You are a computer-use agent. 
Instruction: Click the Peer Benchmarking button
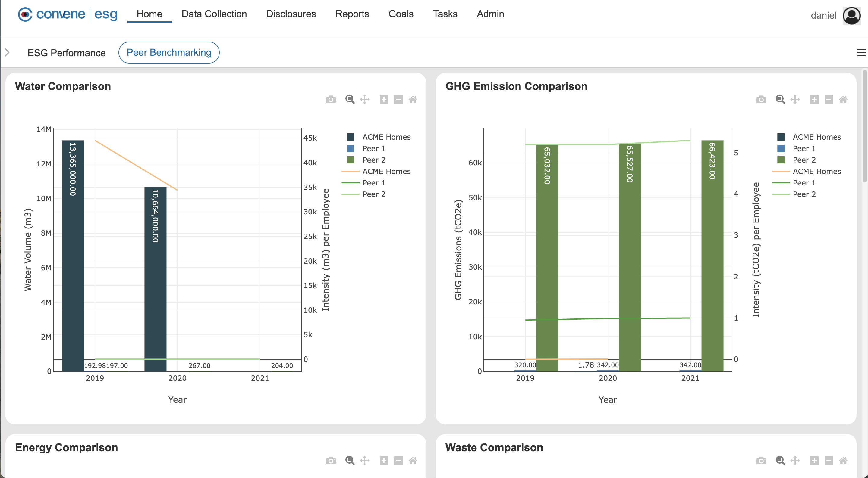169,52
